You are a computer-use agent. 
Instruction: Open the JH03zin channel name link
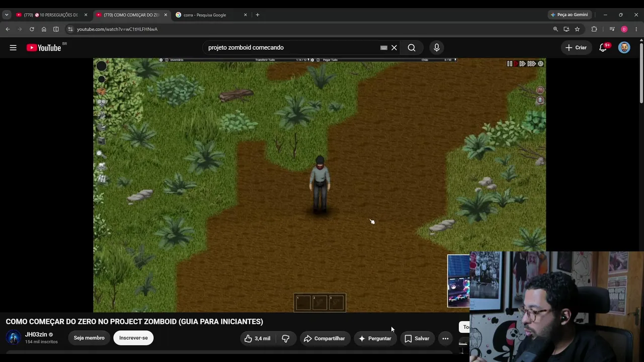tap(36, 335)
